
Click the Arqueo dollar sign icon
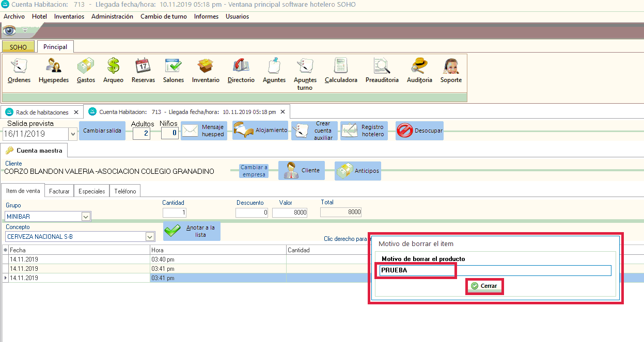113,71
